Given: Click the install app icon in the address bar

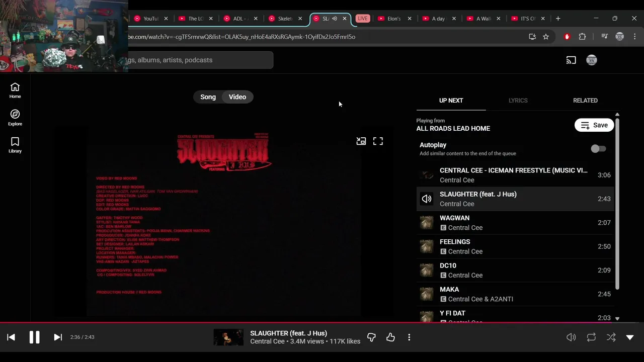Looking at the screenshot, I should coord(532,37).
